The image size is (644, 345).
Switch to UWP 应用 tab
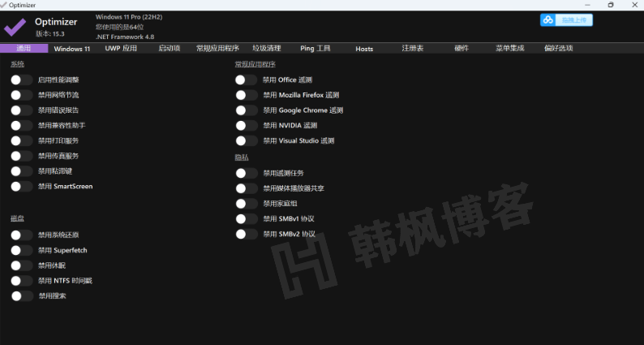coord(121,48)
